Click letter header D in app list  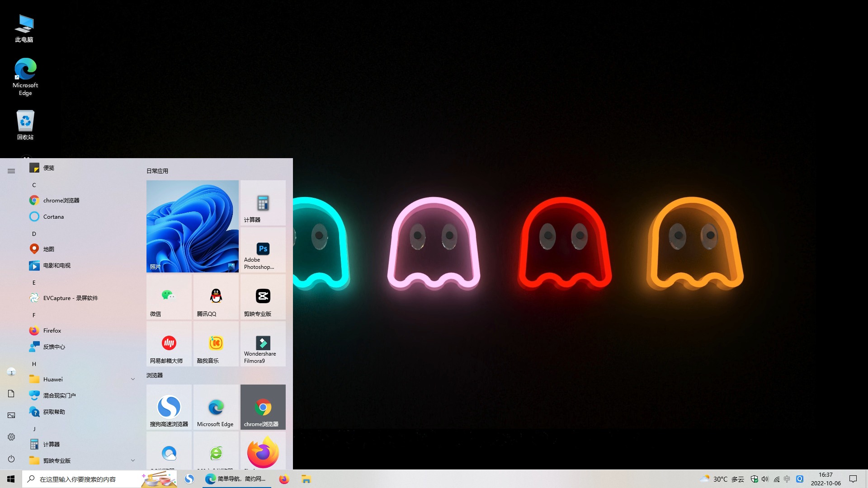tap(34, 234)
